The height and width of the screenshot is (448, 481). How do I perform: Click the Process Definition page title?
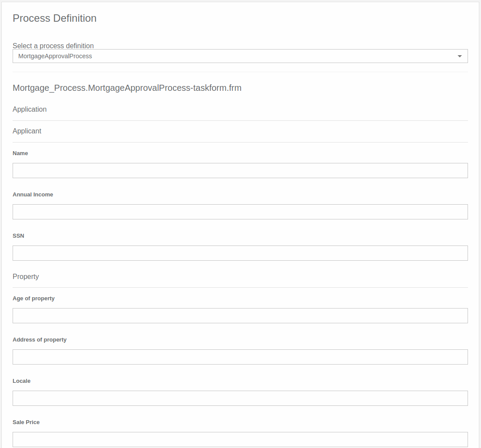54,18
